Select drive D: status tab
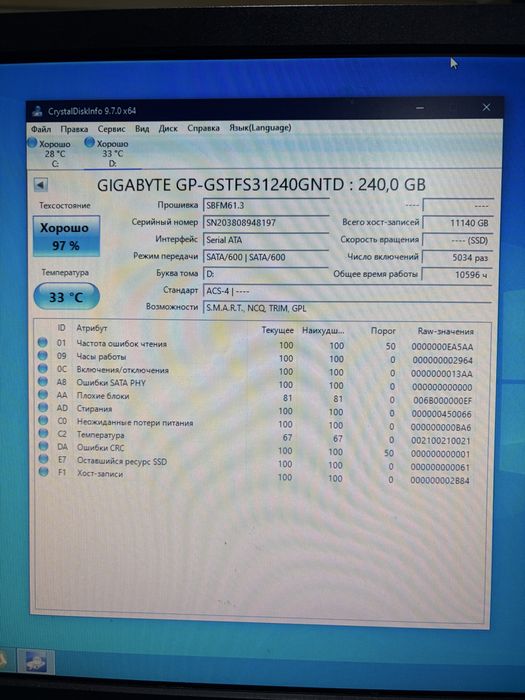This screenshot has height=700, width=525. pyautogui.click(x=112, y=153)
